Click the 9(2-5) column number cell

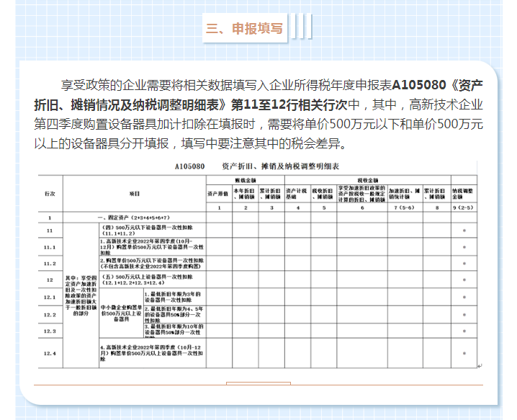(464, 207)
